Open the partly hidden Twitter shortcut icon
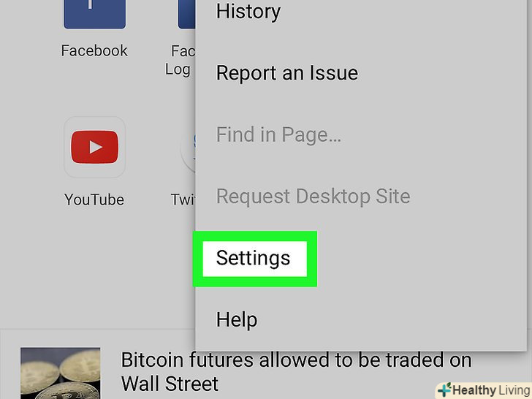Screen dimensions: 532x399 pos(188,147)
